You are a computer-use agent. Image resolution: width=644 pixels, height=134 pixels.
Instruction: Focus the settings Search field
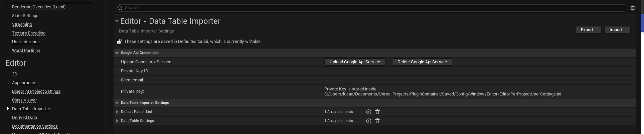(x=371, y=8)
